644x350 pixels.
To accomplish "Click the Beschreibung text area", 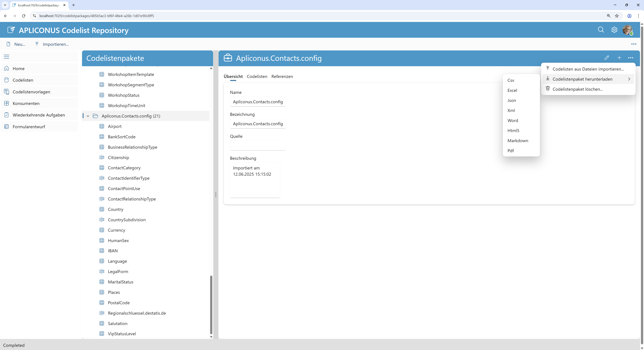I will [x=255, y=180].
